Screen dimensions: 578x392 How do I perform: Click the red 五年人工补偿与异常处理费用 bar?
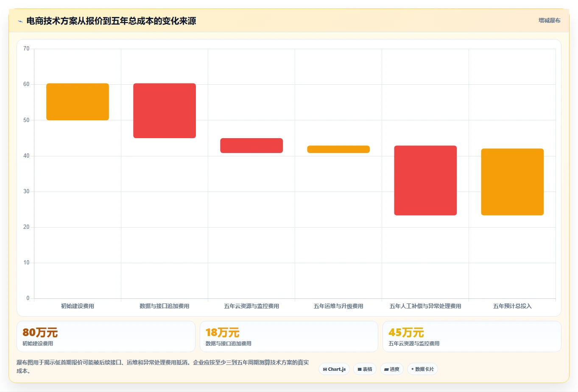tap(425, 181)
